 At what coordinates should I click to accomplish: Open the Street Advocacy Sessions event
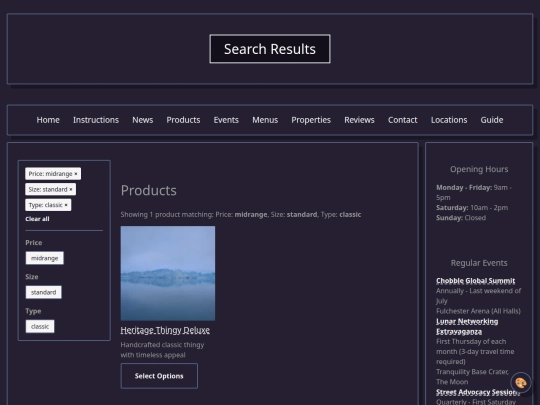click(478, 392)
